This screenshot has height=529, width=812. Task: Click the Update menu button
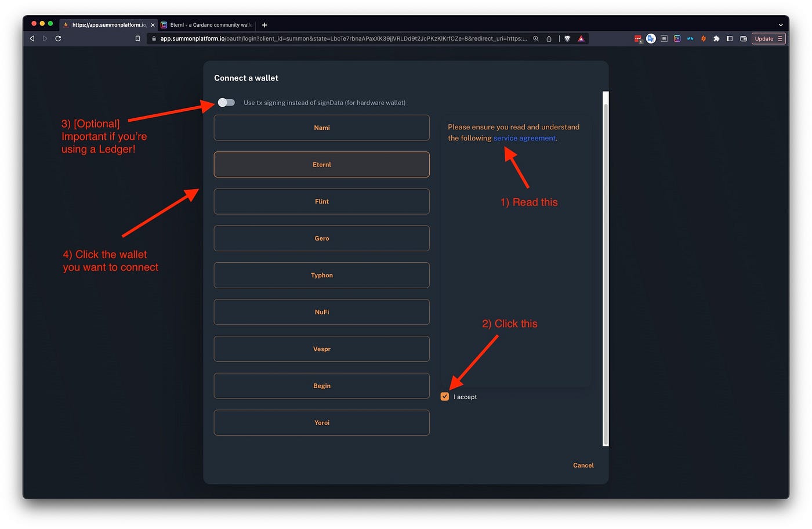click(x=768, y=39)
